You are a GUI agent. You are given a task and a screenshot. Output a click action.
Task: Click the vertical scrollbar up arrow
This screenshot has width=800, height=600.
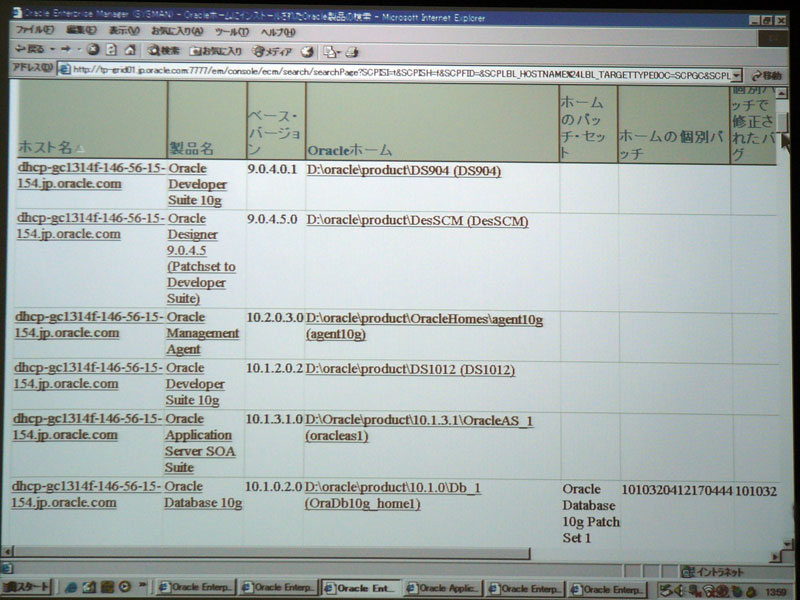click(781, 93)
